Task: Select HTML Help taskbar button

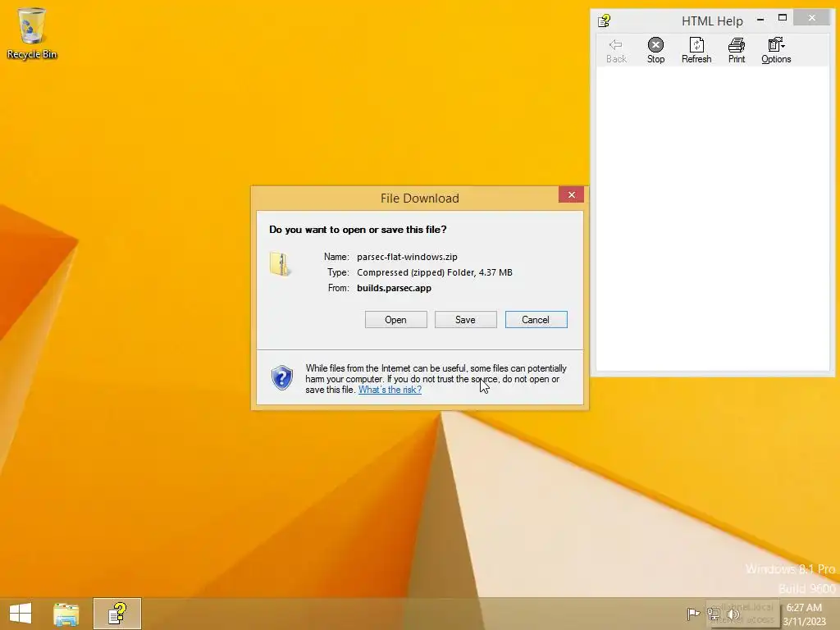Action: click(116, 614)
